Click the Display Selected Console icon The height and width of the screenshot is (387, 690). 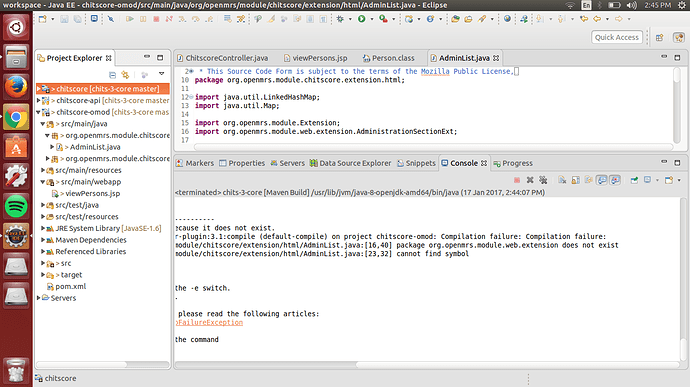(647, 180)
